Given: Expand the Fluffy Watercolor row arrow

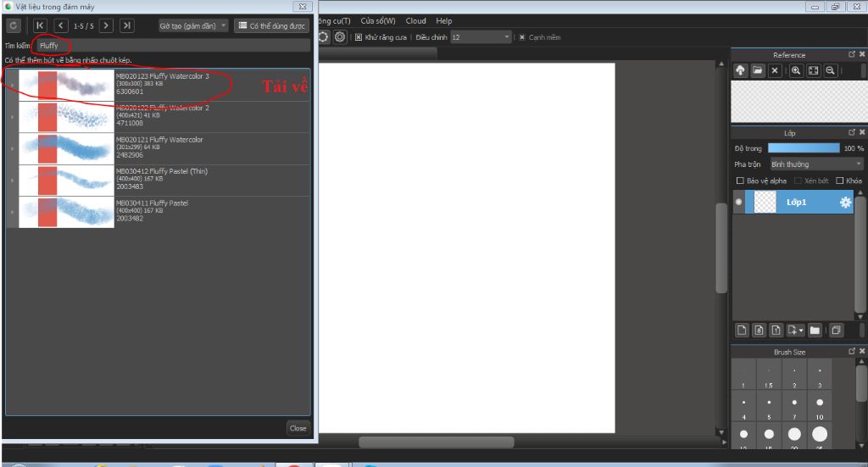Looking at the screenshot, I should coord(12,148).
